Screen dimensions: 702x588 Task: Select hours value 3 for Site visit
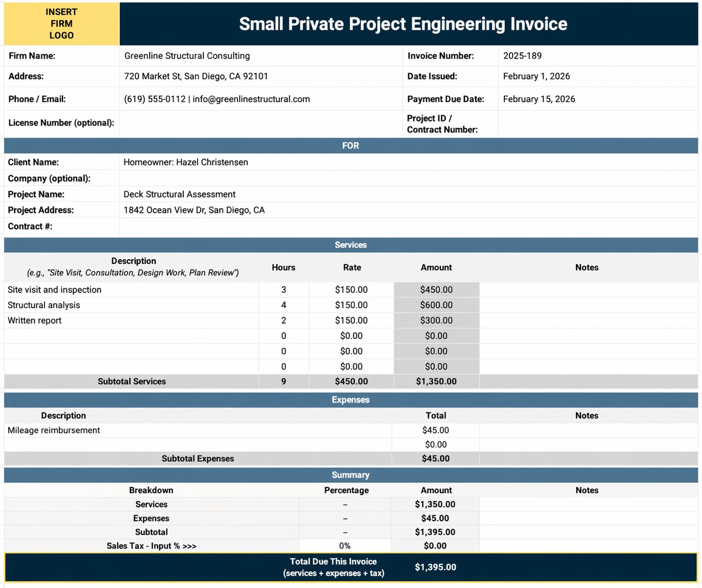(x=284, y=289)
